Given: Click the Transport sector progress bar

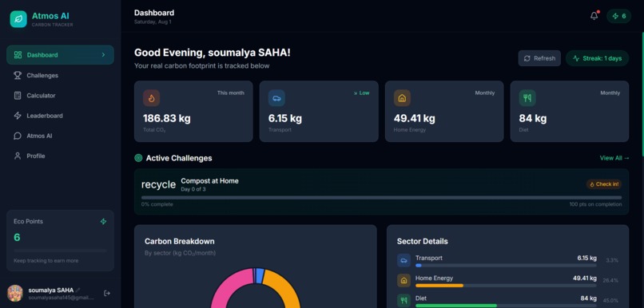Looking at the screenshot, I should 506,266.
